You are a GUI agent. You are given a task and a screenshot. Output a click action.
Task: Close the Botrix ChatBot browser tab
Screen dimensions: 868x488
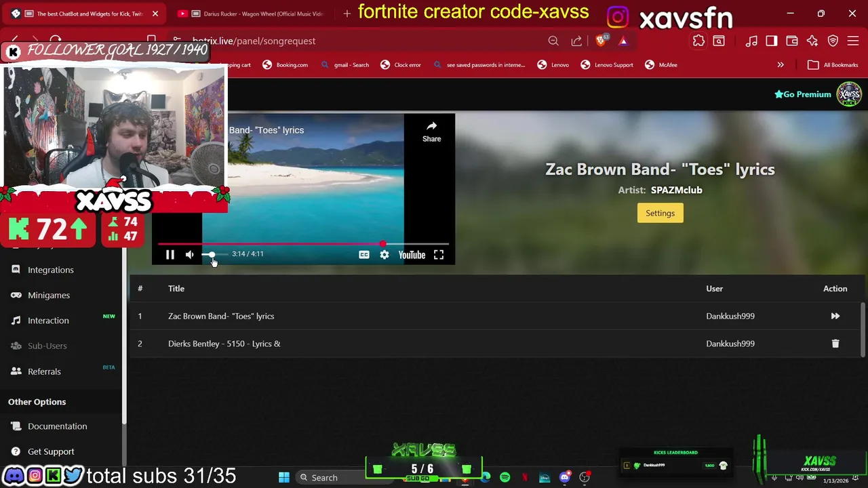click(155, 14)
